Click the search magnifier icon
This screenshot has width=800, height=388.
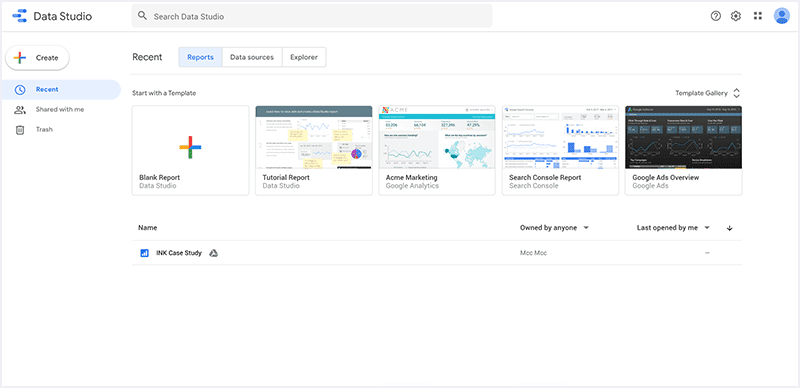[x=143, y=16]
